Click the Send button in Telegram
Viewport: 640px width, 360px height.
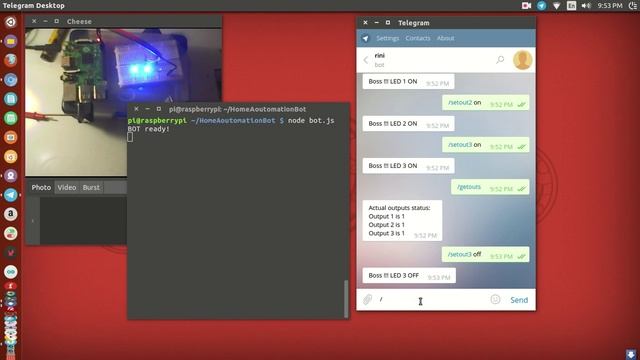tap(519, 300)
